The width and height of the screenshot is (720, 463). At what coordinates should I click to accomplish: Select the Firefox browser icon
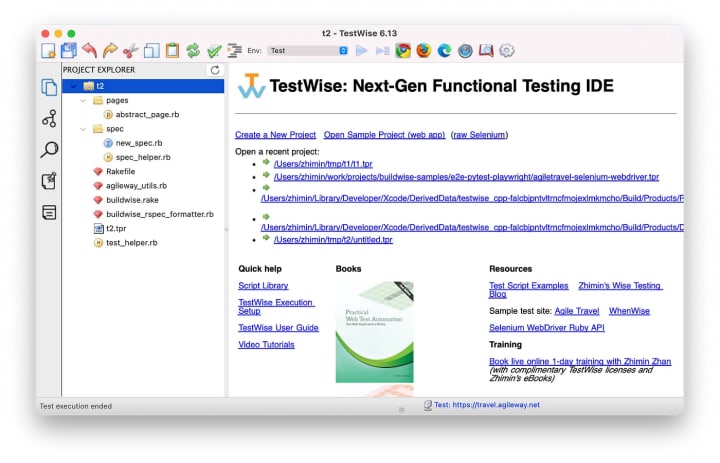(x=424, y=51)
